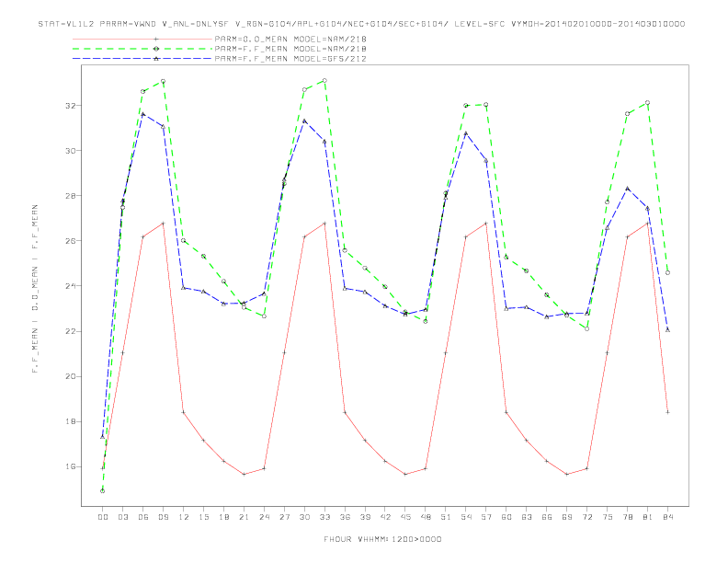The image size is (728, 563).
Task: Click the vertical y-axis label F.F_MEAN | O.O_MEAN
Action: pos(35,289)
